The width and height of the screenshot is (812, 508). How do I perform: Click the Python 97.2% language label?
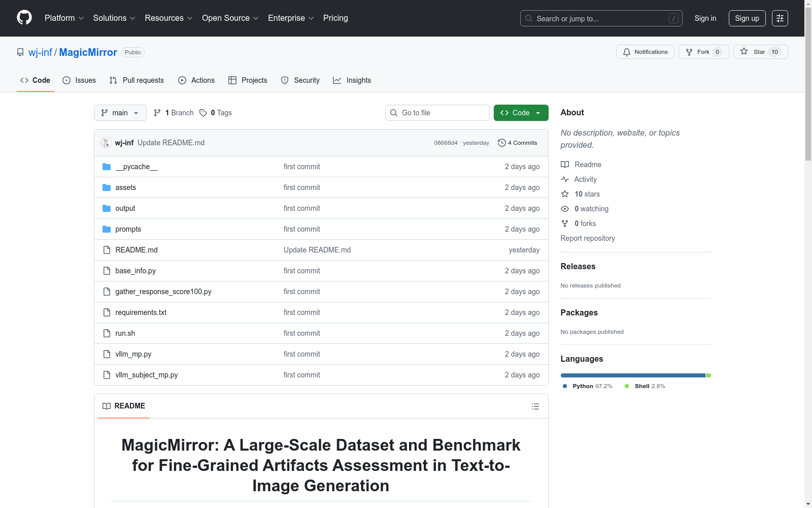(588, 386)
